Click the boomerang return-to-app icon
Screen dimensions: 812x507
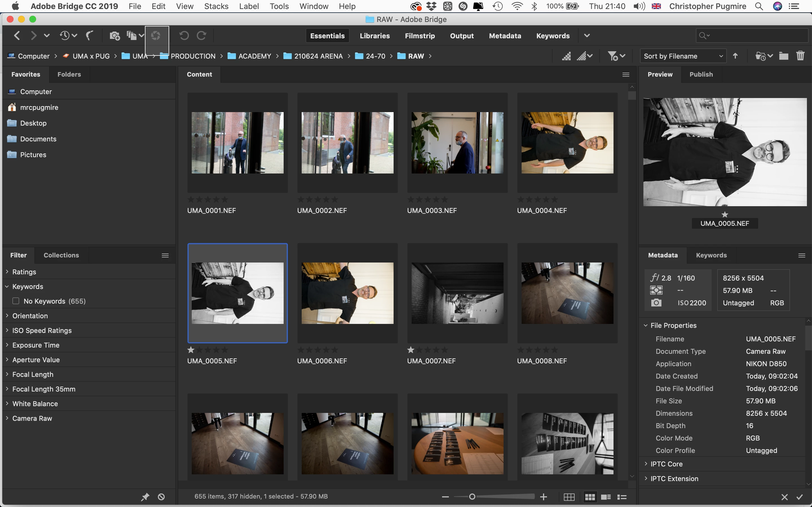89,35
